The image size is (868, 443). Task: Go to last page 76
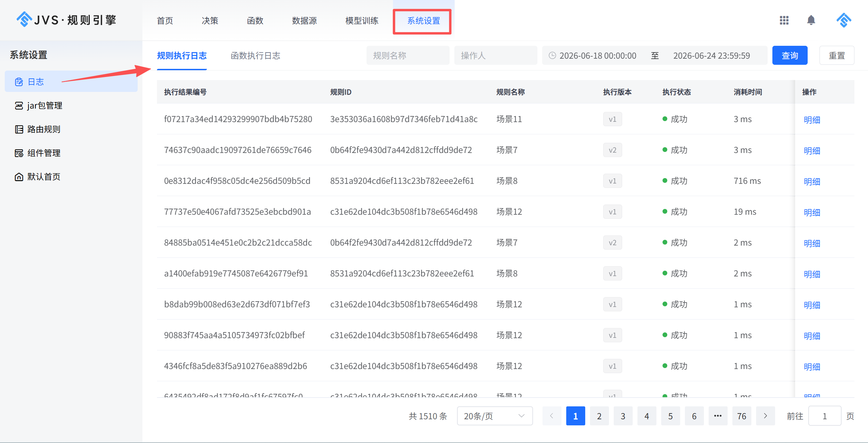coord(742,416)
